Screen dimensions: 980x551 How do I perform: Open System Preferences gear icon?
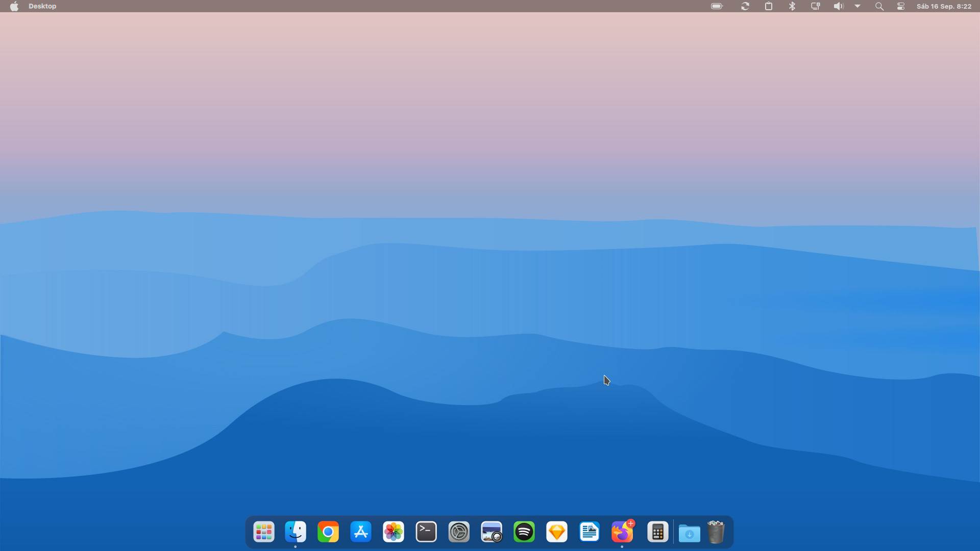point(459,532)
